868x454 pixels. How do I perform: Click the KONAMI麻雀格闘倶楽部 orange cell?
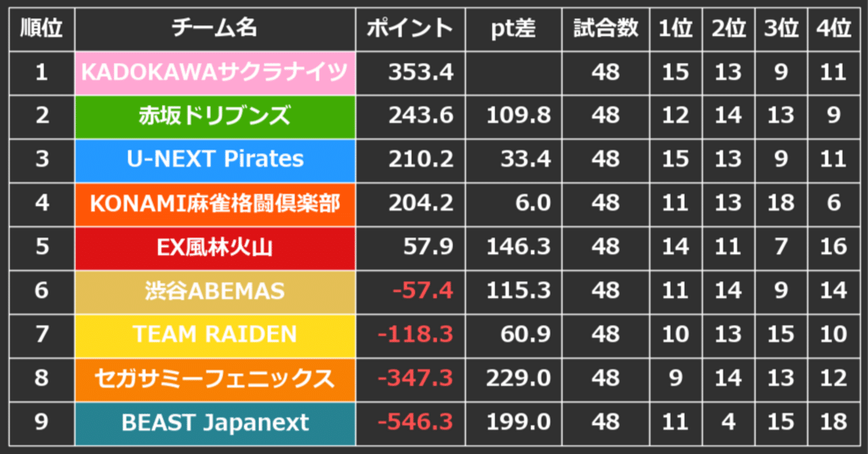[215, 203]
